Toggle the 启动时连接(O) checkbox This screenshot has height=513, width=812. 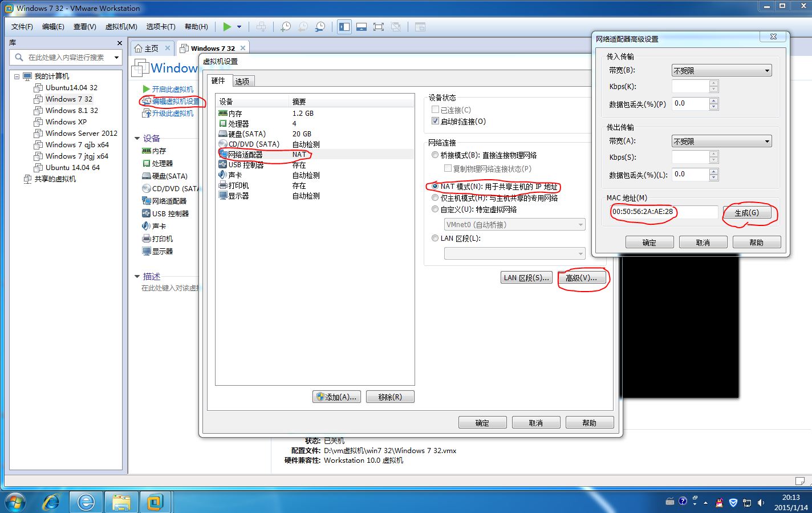click(x=436, y=121)
